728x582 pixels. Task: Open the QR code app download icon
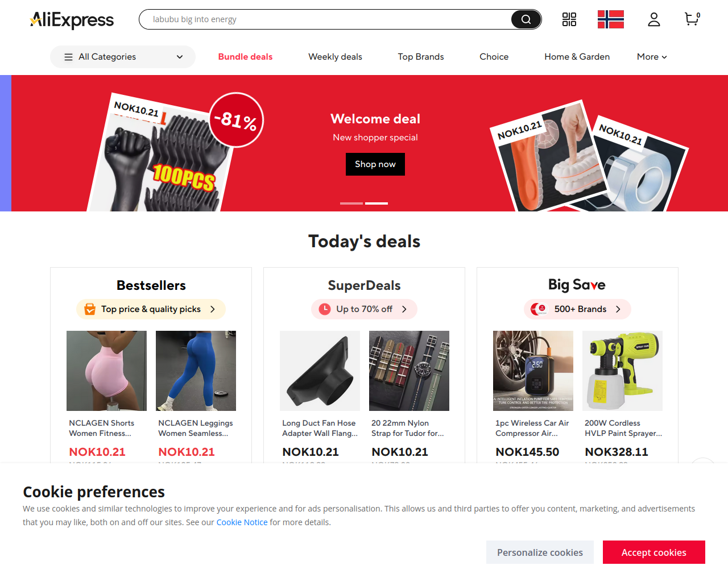click(569, 19)
